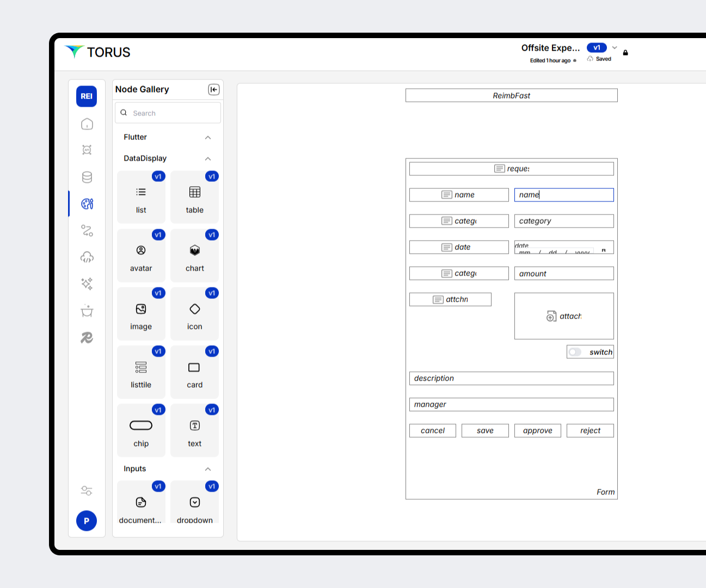Click inside the Node Gallery search field
Image resolution: width=706 pixels, height=588 pixels.
168,113
